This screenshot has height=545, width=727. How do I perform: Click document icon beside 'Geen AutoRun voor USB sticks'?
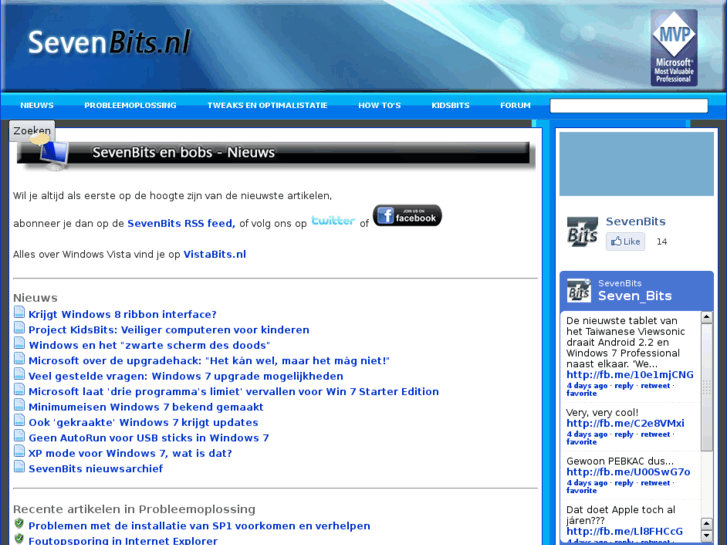19,436
